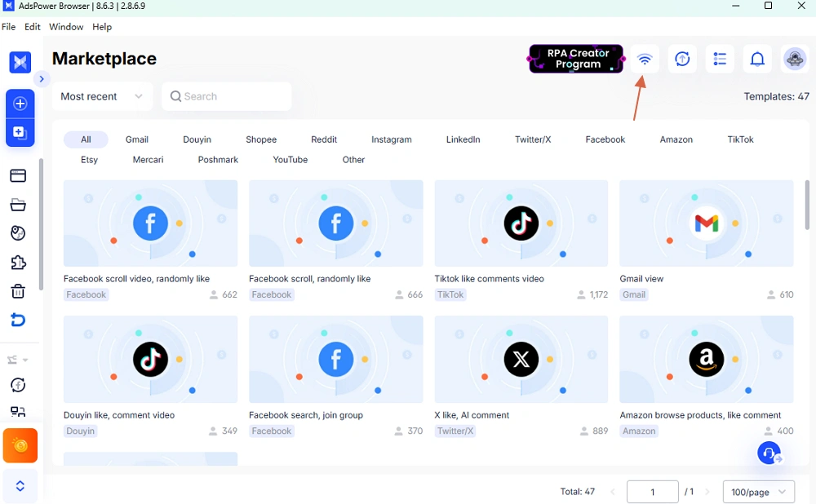This screenshot has width=816, height=504.
Task: Select the Amazon category filter tab
Action: click(676, 139)
